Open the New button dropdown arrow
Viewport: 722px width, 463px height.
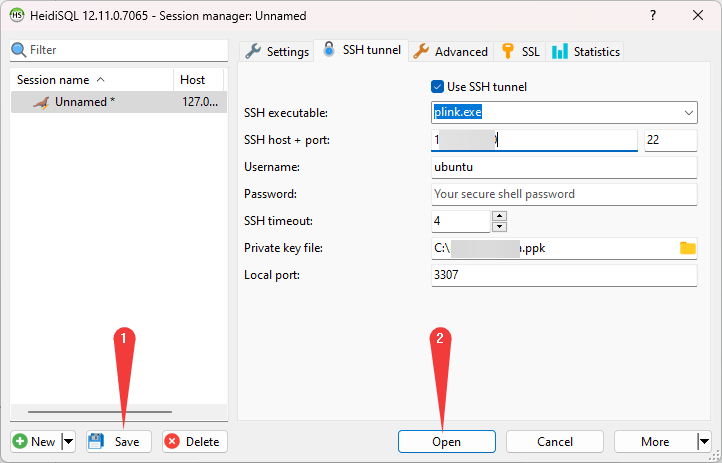[x=68, y=441]
